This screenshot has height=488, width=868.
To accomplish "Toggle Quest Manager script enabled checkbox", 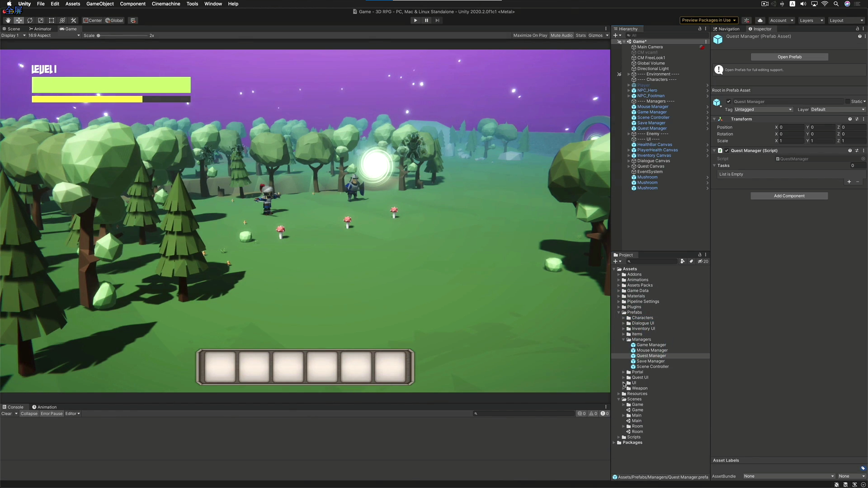I will 727,151.
